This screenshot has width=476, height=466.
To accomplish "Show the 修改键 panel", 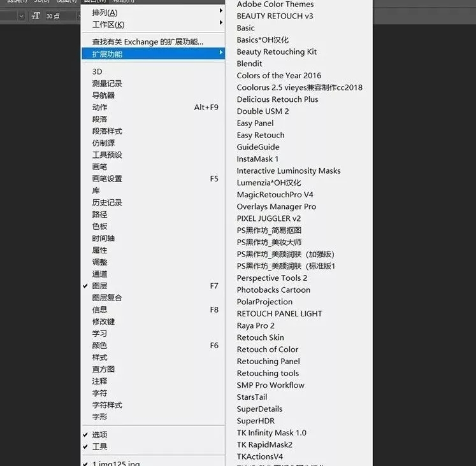I will [x=154, y=321].
